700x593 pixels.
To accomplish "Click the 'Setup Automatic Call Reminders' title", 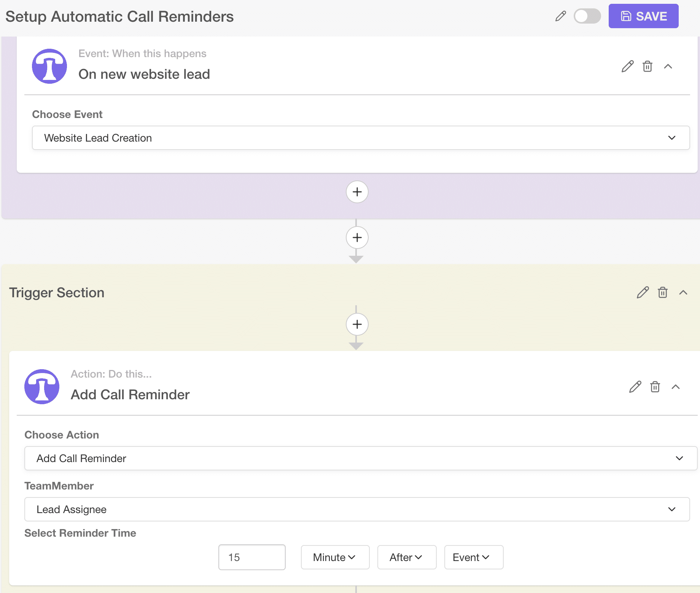I will [119, 17].
